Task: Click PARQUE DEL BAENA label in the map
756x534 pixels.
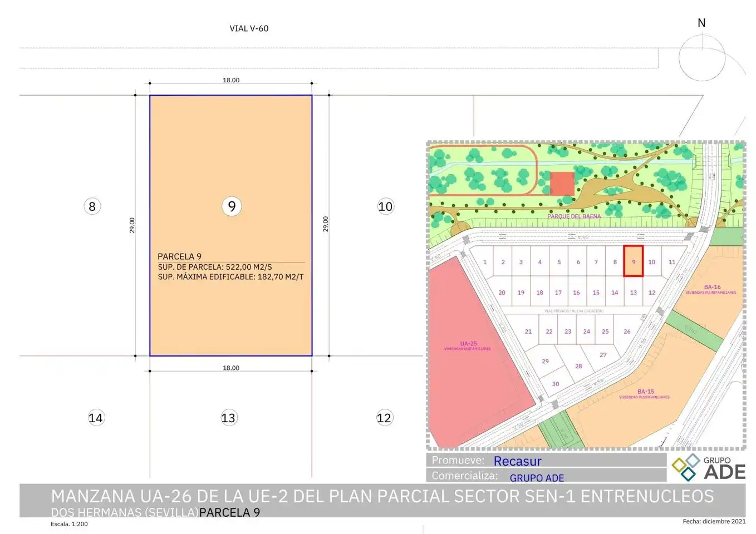Action: (x=574, y=216)
